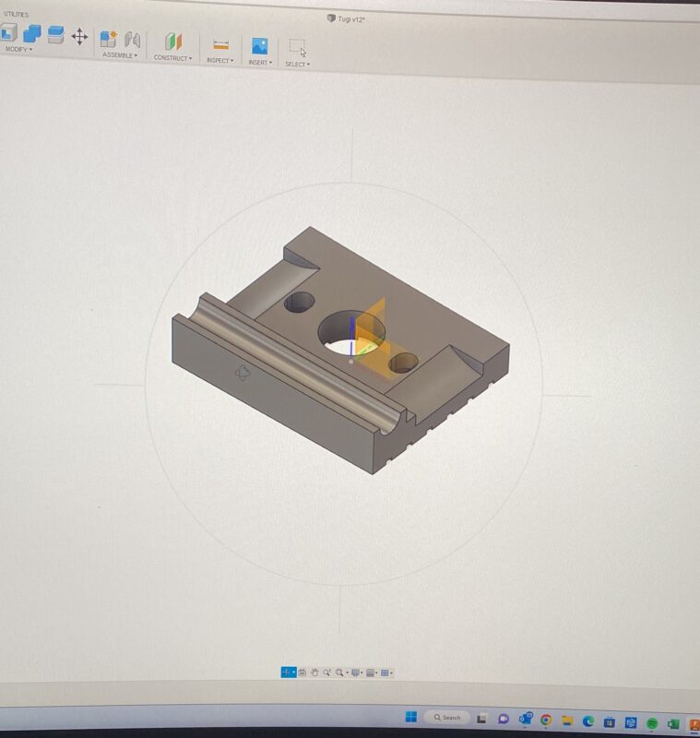This screenshot has height=738, width=700.
Task: Open Task View on the taskbar
Action: click(481, 719)
